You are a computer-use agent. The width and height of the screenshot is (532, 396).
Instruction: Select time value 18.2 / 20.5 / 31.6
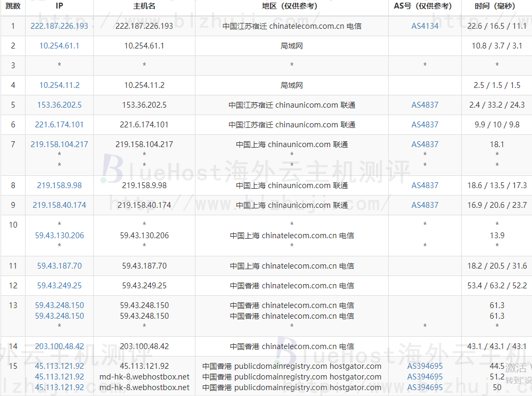click(497, 265)
